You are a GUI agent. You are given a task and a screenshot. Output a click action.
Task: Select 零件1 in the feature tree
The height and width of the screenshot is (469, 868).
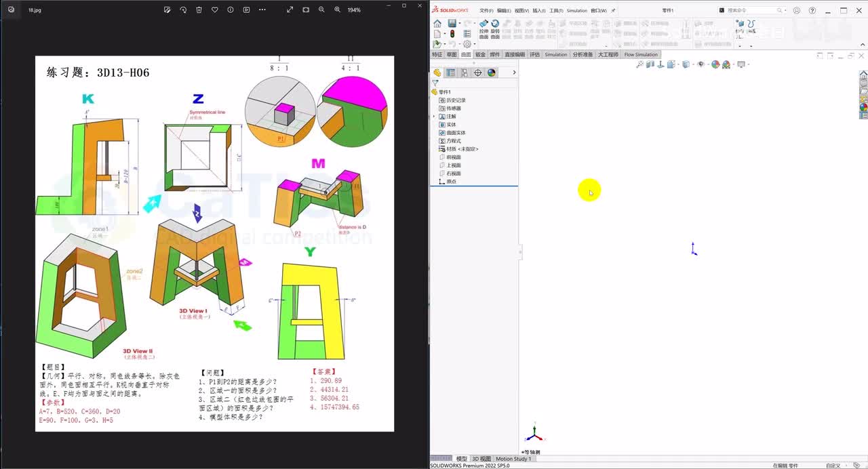coord(441,92)
